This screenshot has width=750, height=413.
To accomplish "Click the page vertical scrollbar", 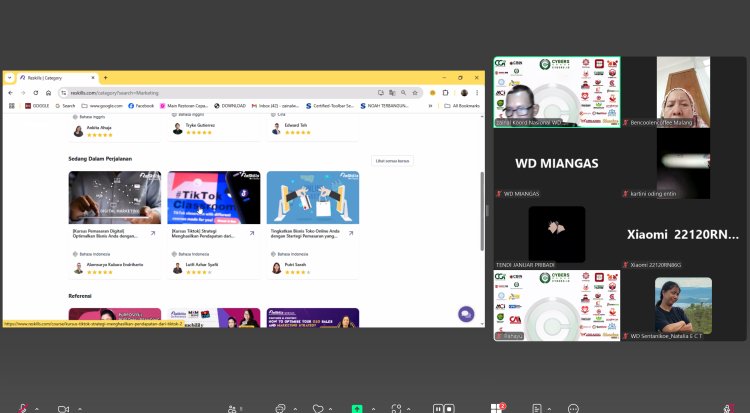I will click(481, 200).
